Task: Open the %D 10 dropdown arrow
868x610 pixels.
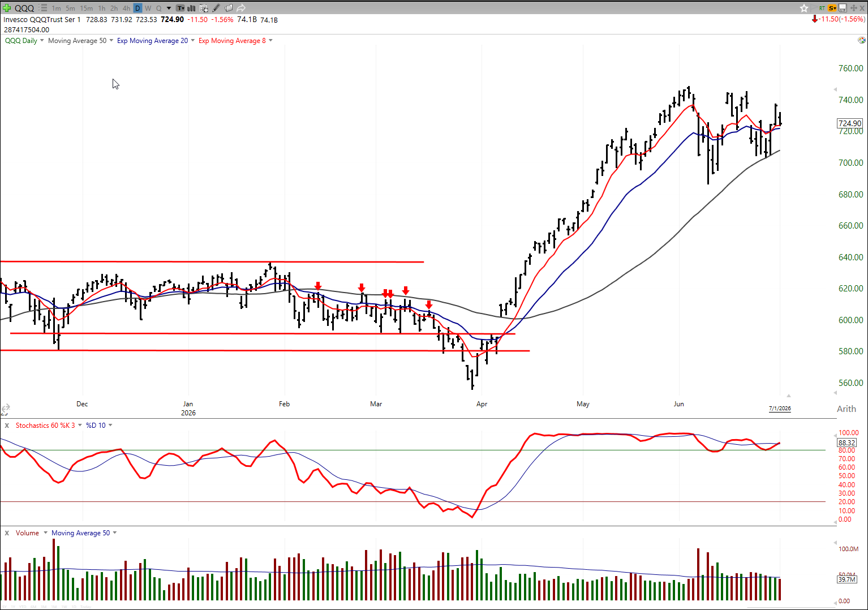Action: [x=110, y=426]
